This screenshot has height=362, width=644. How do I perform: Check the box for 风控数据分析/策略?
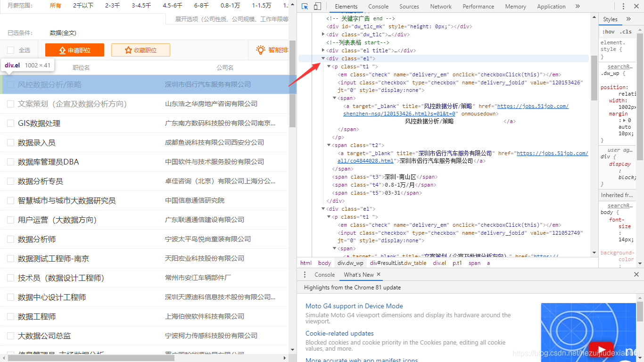tap(10, 85)
